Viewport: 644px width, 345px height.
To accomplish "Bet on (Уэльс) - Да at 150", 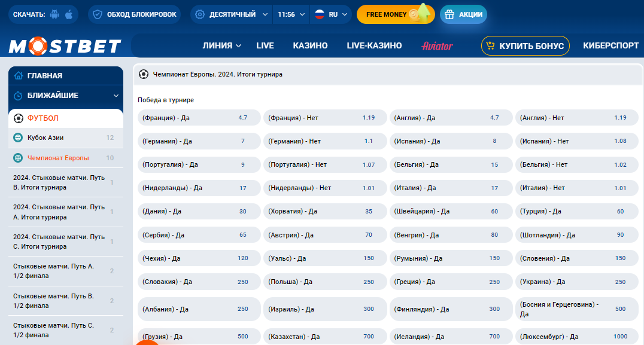I will [x=325, y=258].
